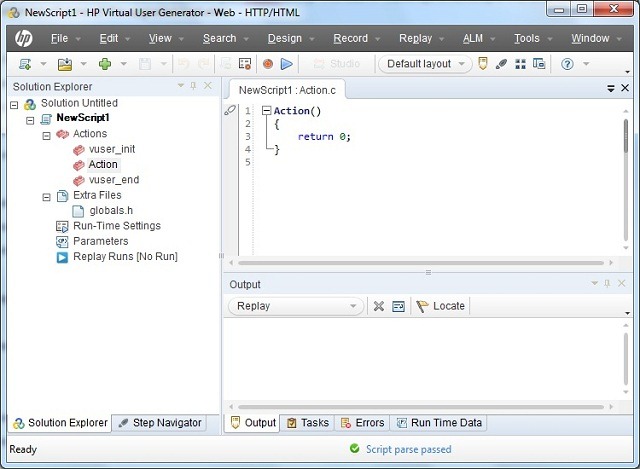Screen dimensions: 640x469
Task: Open the Tools menu
Action: [x=527, y=38]
